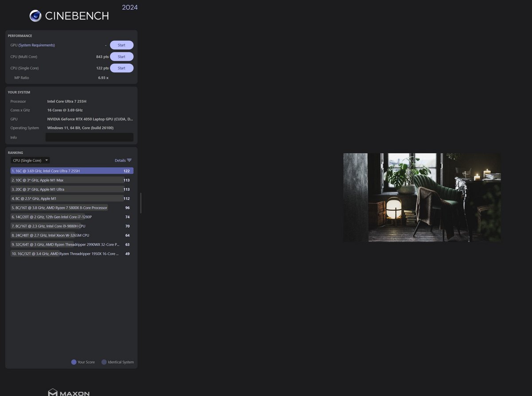Click the left panel vertical scrollbar
The height and width of the screenshot is (396, 532).
141,203
